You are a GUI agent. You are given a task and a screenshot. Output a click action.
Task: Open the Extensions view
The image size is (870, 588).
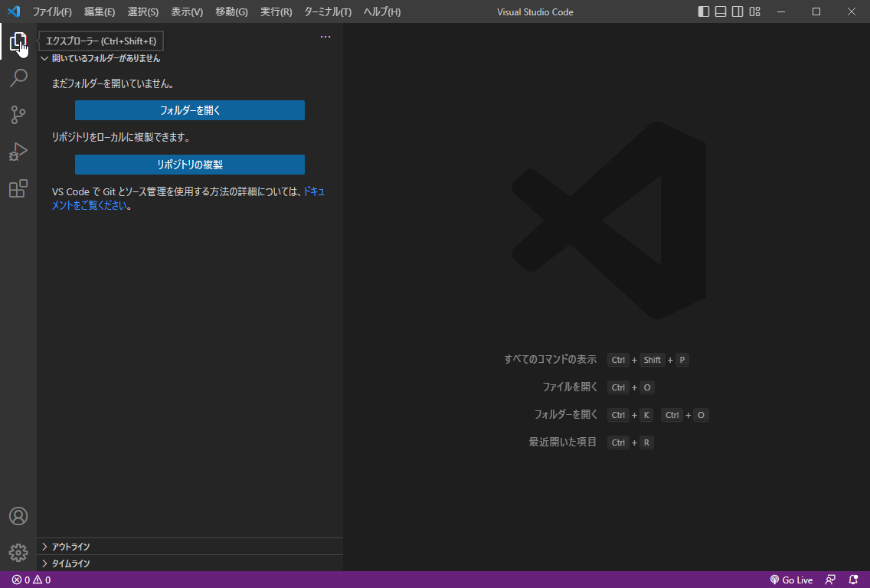point(18,188)
